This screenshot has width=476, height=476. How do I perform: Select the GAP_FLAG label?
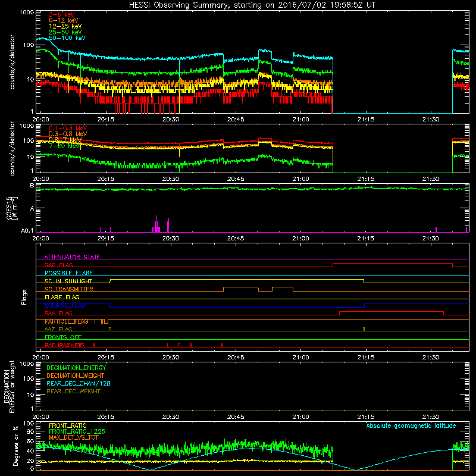(58, 265)
